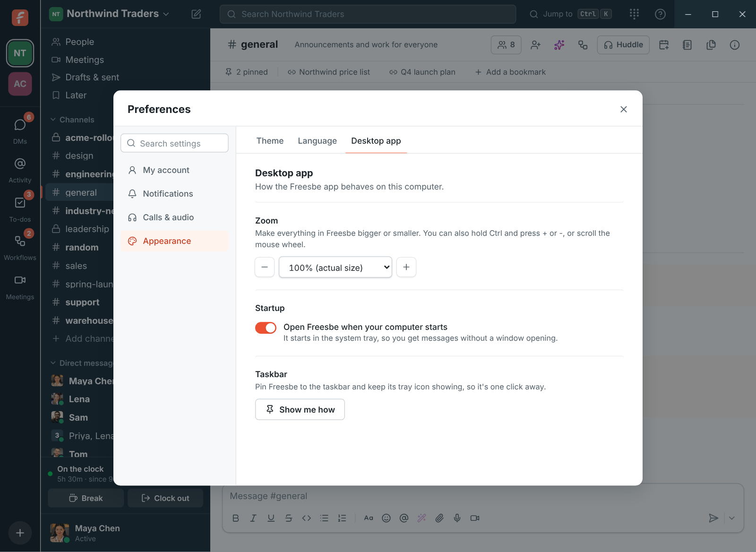
Task: Open Calls & audio settings
Action: (174, 217)
